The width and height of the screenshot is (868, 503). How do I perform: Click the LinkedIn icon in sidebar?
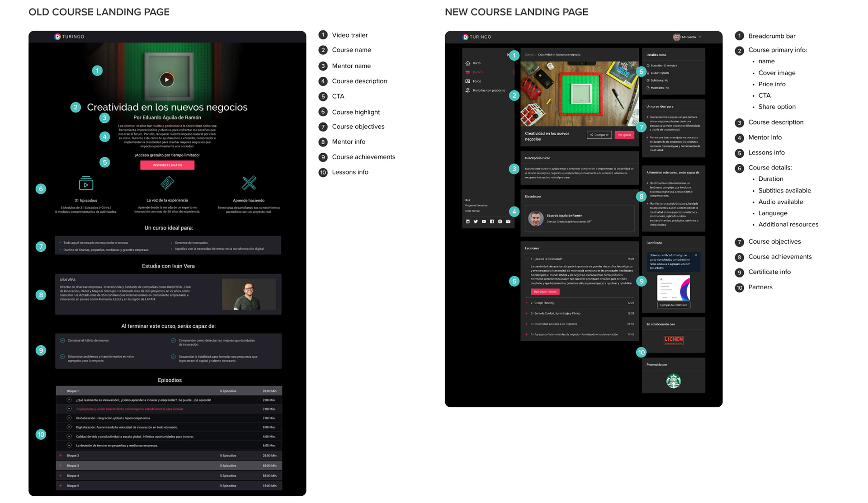467,221
